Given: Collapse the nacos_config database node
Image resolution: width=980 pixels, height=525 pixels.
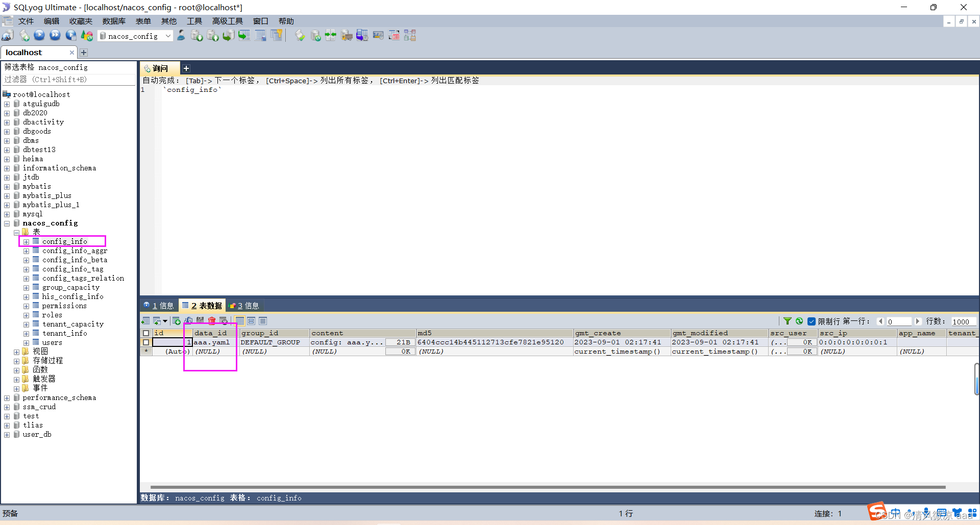Looking at the screenshot, I should coord(7,223).
